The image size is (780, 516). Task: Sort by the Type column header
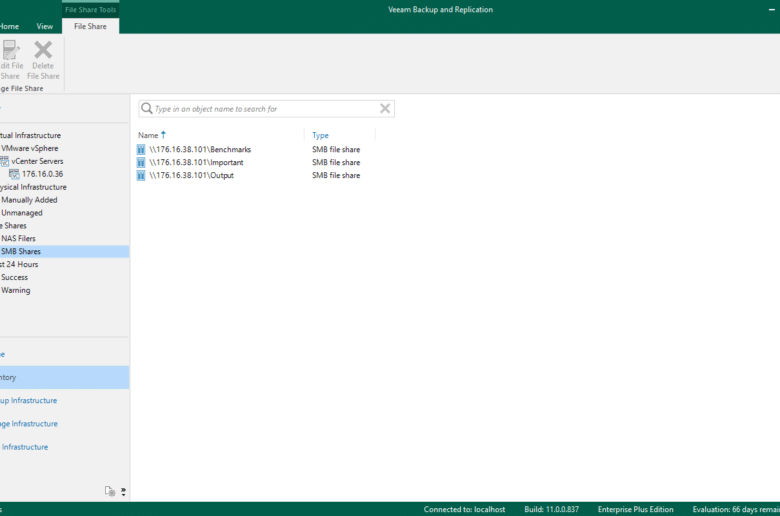pyautogui.click(x=320, y=135)
